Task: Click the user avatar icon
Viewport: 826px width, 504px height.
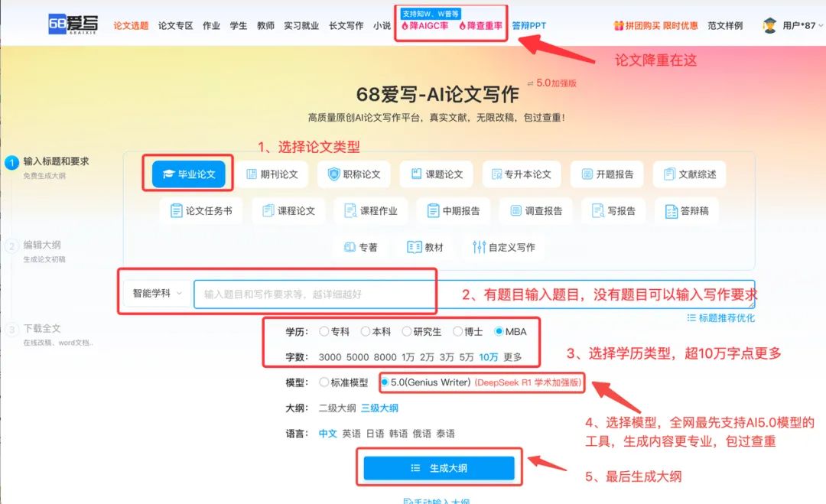Action: (x=769, y=25)
